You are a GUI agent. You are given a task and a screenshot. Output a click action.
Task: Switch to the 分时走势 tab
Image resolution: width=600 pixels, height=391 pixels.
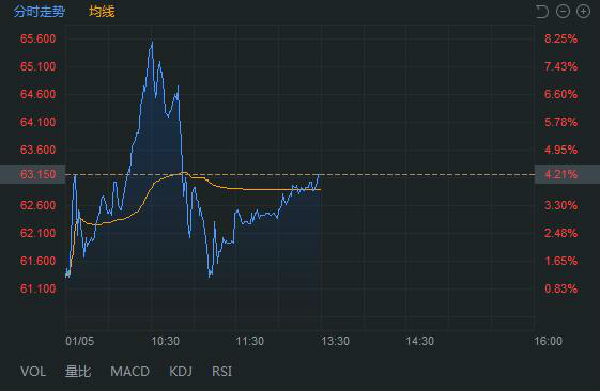(39, 11)
